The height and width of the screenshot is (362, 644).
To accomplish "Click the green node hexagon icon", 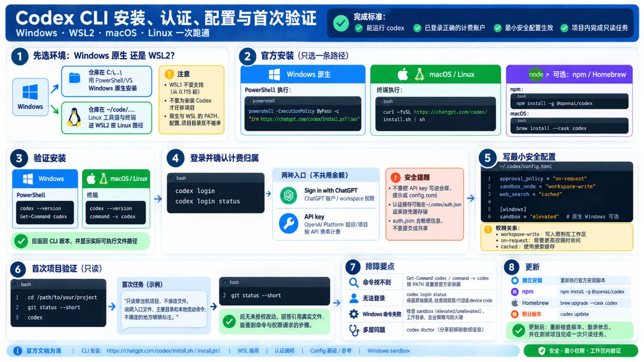I will point(536,74).
